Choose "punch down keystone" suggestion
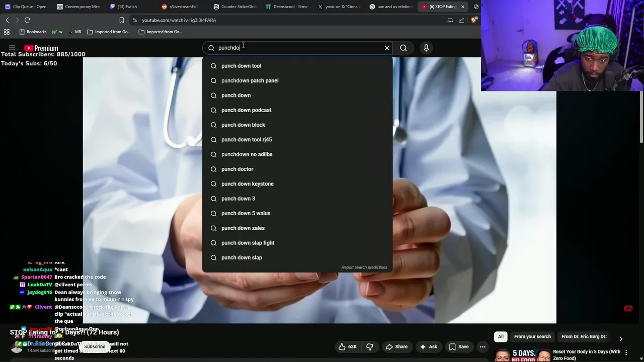 pyautogui.click(x=297, y=184)
